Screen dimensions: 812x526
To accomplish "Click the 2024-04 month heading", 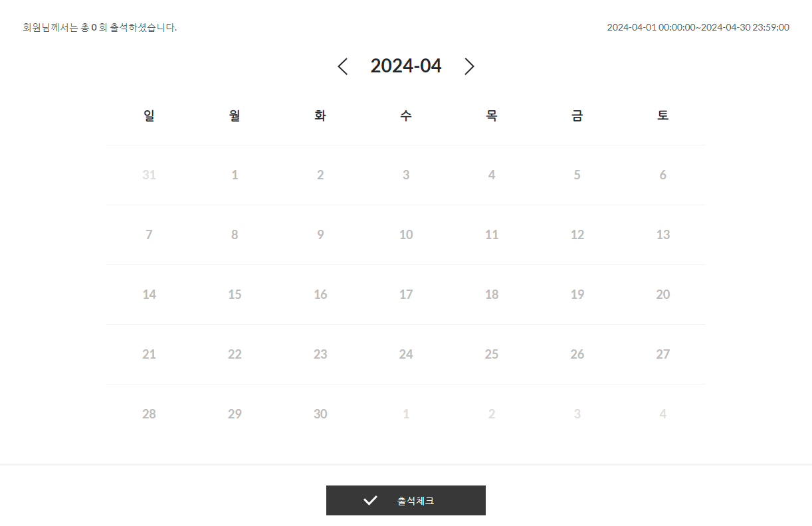I will [406, 66].
